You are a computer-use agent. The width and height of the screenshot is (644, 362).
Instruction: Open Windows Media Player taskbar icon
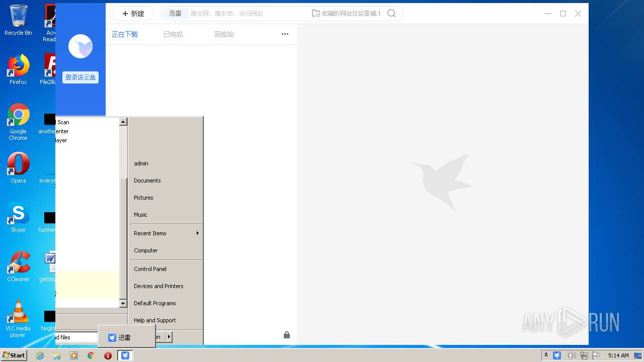(x=74, y=355)
